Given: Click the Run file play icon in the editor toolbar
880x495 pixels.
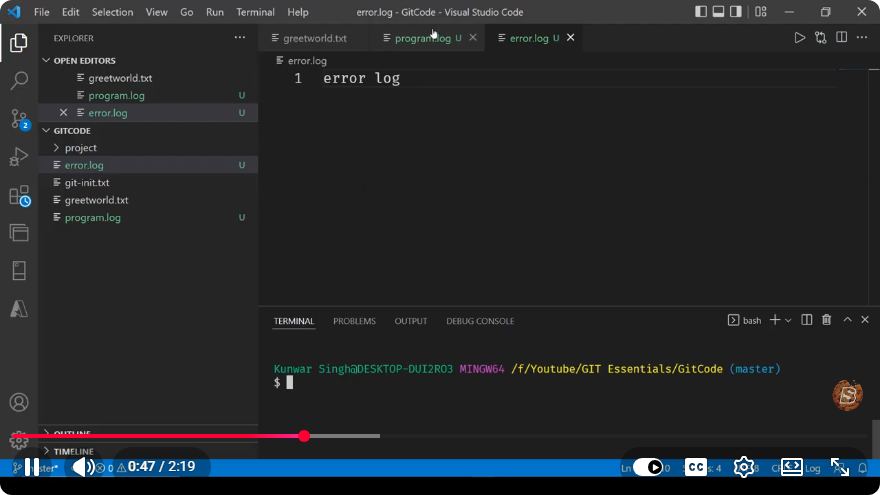Looking at the screenshot, I should tap(799, 38).
